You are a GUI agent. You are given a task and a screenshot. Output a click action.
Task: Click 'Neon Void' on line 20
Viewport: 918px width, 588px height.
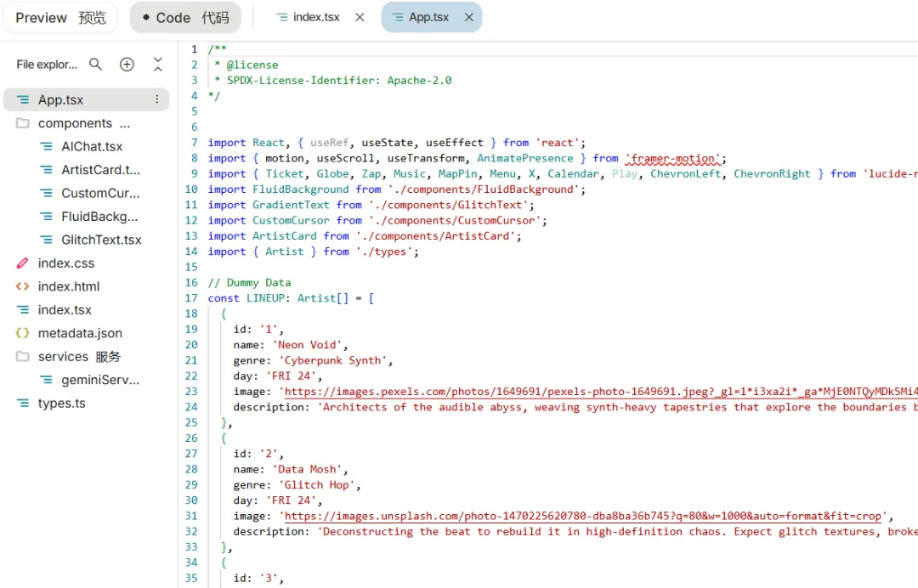click(307, 345)
